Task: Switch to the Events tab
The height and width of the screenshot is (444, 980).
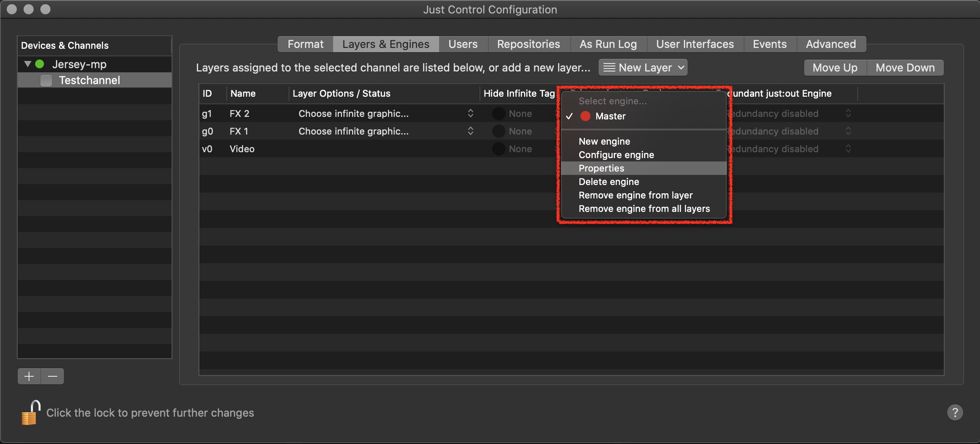Action: [770, 44]
